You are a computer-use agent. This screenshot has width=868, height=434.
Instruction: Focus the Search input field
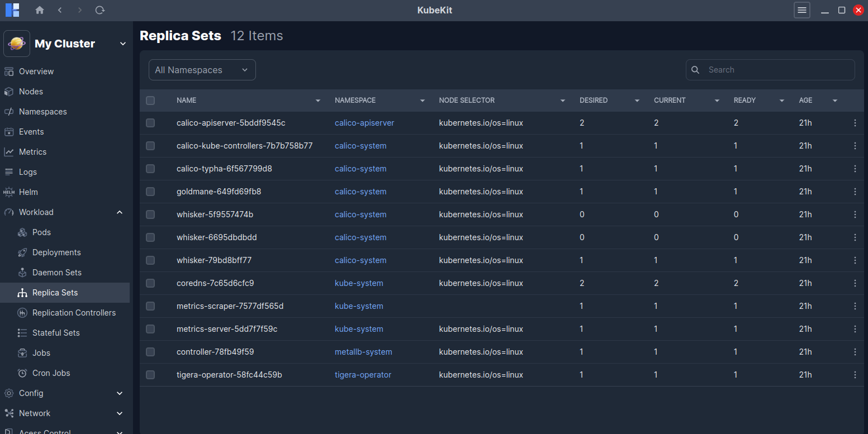777,70
